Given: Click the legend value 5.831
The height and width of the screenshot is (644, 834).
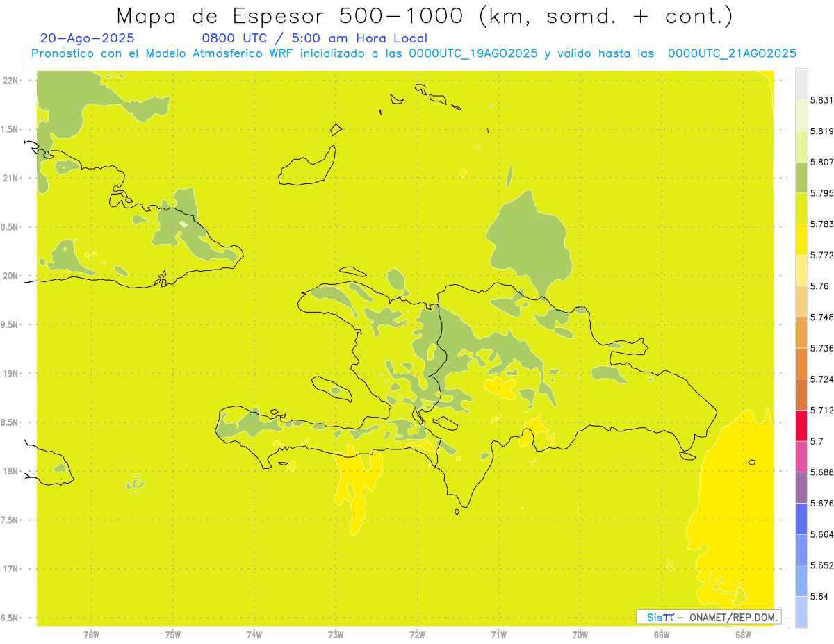Looking at the screenshot, I should pyautogui.click(x=821, y=100).
